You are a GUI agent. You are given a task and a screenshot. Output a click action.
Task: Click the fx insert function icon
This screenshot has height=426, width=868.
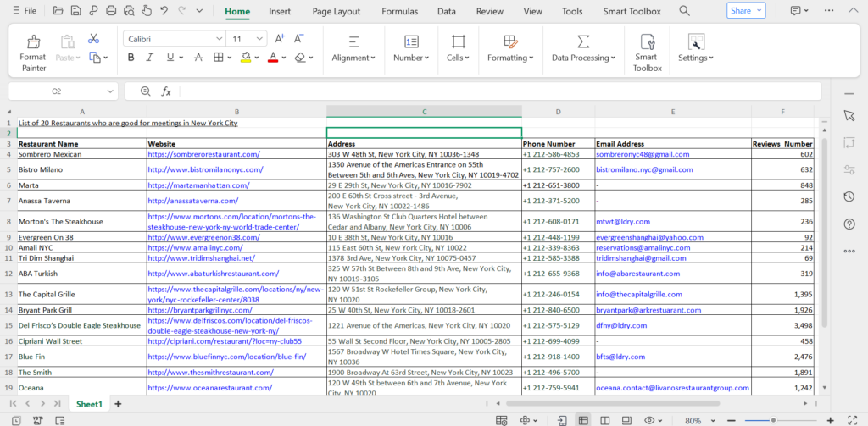coord(166,91)
